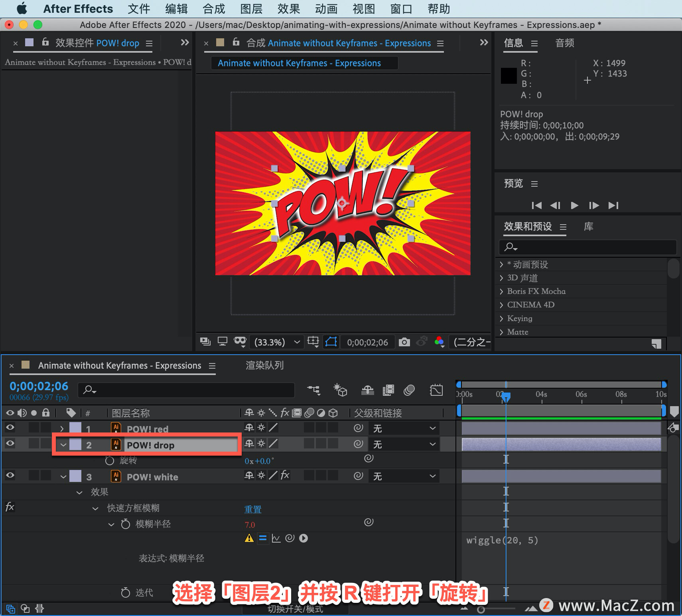This screenshot has width=682, height=616.
Task: Click the 重置 link for the effect
Action: (x=253, y=509)
